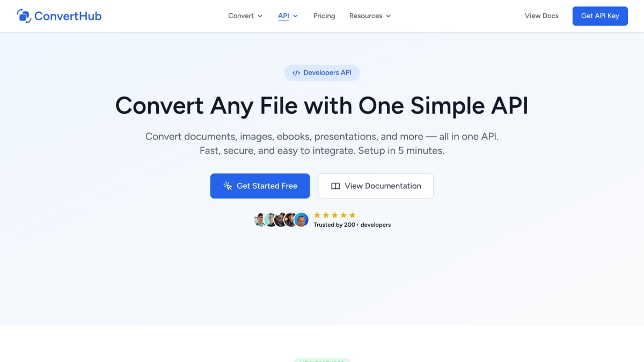Open the View Docs link
The width and height of the screenshot is (644, 362).
[x=541, y=16]
